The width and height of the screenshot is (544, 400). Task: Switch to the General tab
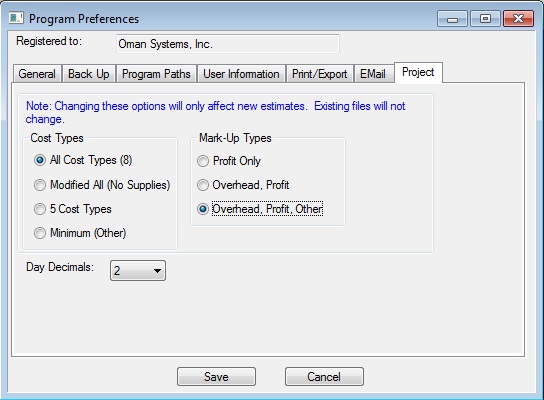37,74
